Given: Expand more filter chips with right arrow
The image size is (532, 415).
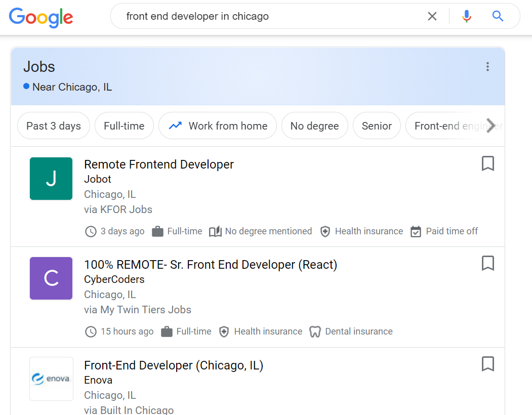Looking at the screenshot, I should [x=490, y=126].
